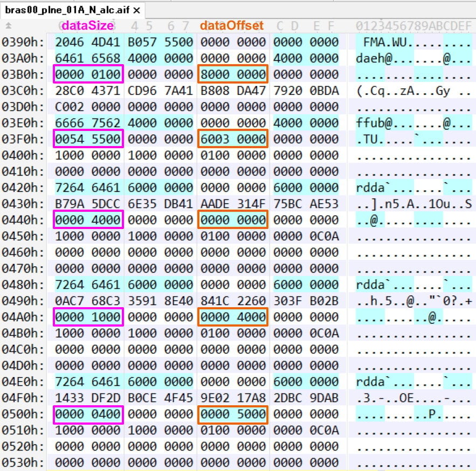Click ASCII text rdda in row 0420h

click(370, 188)
